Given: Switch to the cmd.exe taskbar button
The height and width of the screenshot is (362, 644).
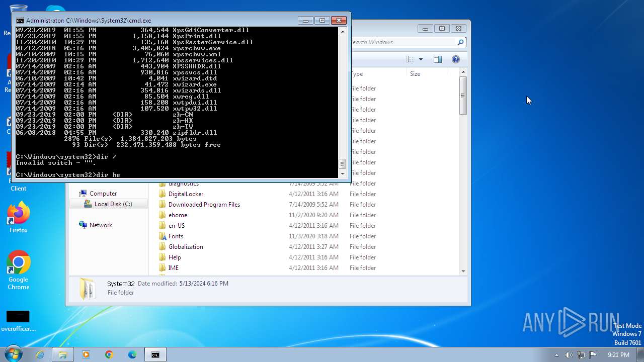Looking at the screenshot, I should [x=155, y=354].
